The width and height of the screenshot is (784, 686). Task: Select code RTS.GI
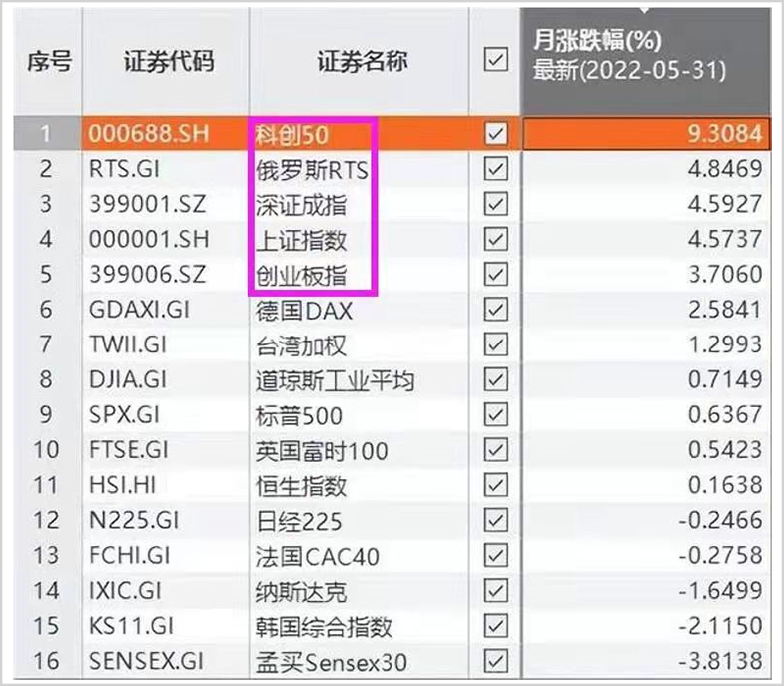124,169
